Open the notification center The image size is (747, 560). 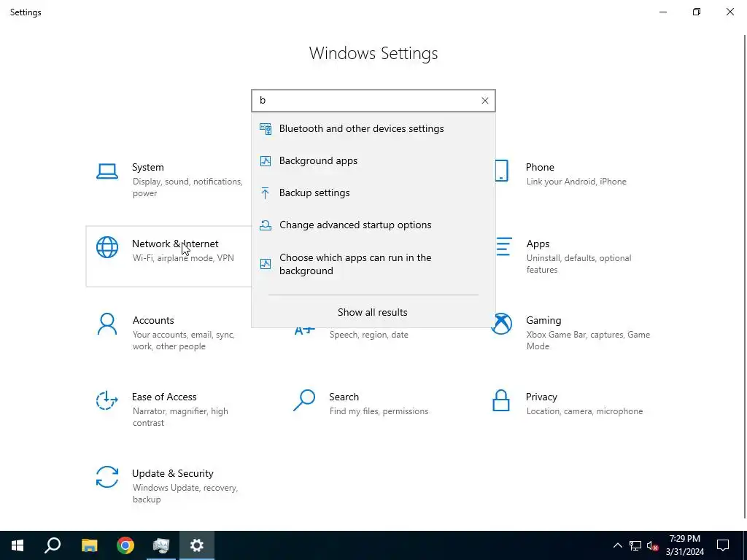[x=723, y=545]
